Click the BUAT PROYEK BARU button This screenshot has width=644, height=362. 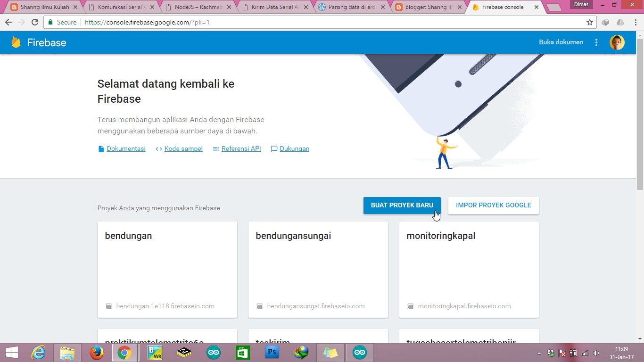[402, 206]
